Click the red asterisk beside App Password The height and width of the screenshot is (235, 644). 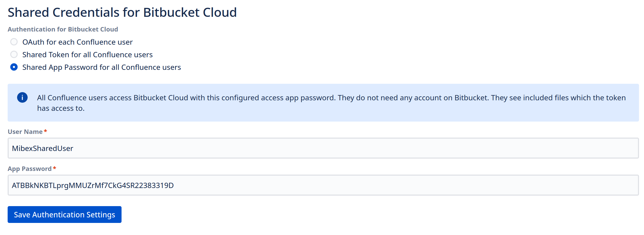(54, 168)
